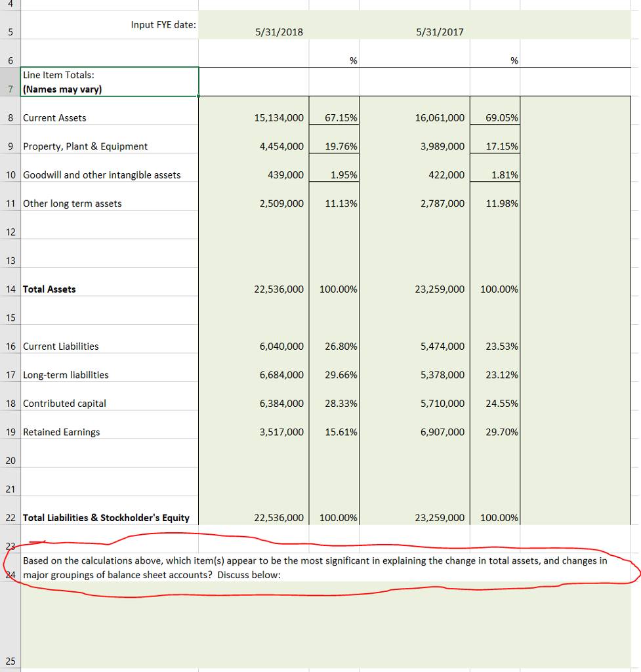Select the 69.05% percentage cell
Image resolution: width=641 pixels, height=672 pixels.
[495, 110]
